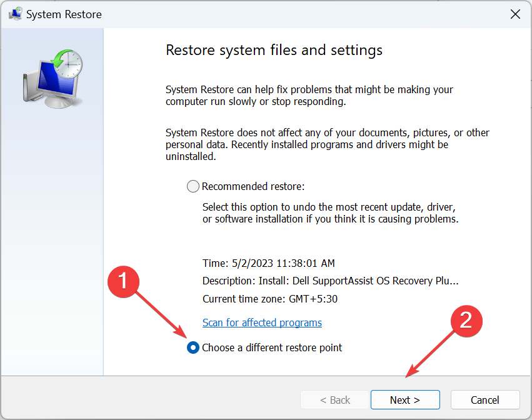Image resolution: width=532 pixels, height=420 pixels.
Task: Click the 'does not affect any of your documents' paragraph
Action: coord(328,144)
